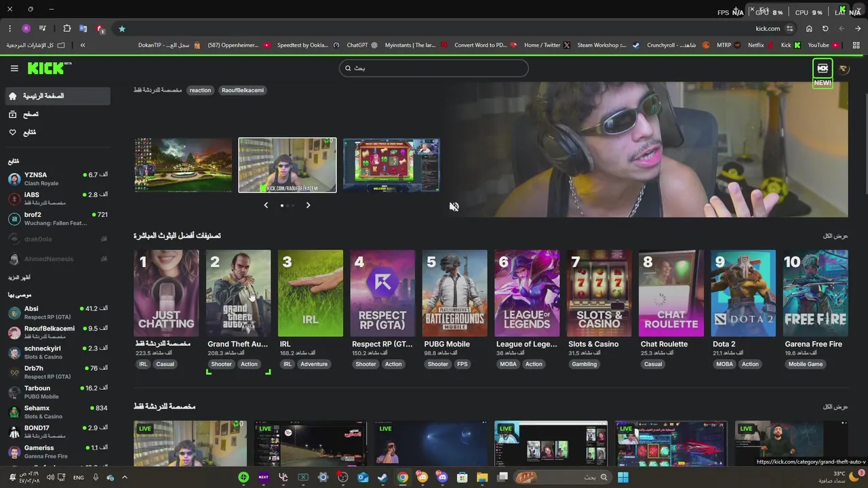Go to next carousel slide arrow
The image size is (868, 488).
308,205
